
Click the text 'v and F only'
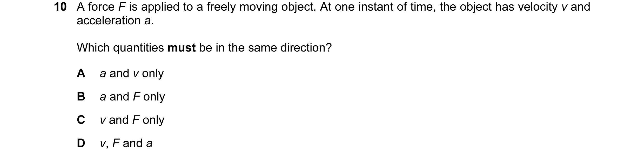132,120
